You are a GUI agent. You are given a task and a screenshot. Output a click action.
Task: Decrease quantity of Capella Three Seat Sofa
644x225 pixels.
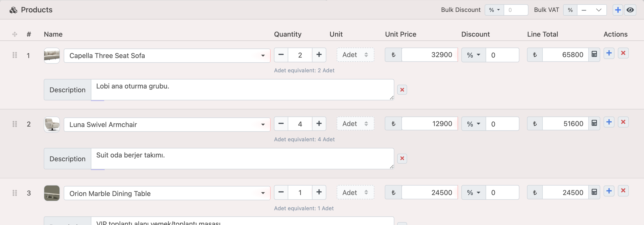pyautogui.click(x=281, y=55)
